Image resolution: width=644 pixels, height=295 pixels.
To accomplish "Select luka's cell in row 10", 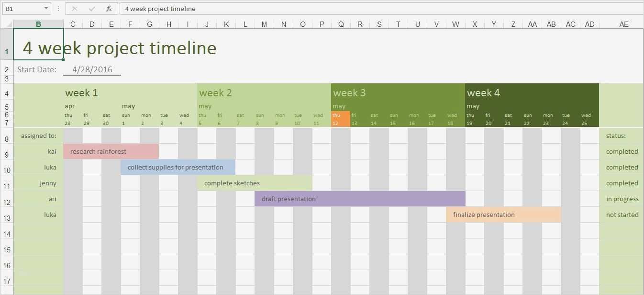I will (x=38, y=167).
